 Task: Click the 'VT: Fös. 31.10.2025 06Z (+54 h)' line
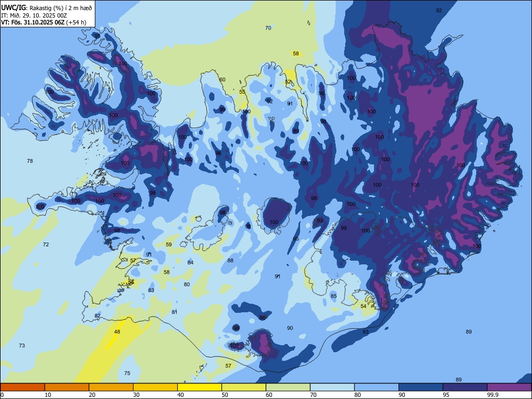coord(44,22)
